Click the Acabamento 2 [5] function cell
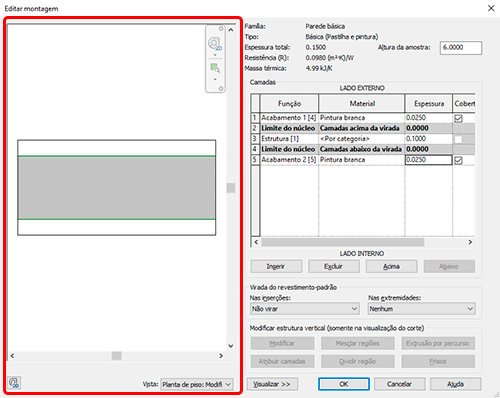Screen dimensions: 500x398 point(289,160)
